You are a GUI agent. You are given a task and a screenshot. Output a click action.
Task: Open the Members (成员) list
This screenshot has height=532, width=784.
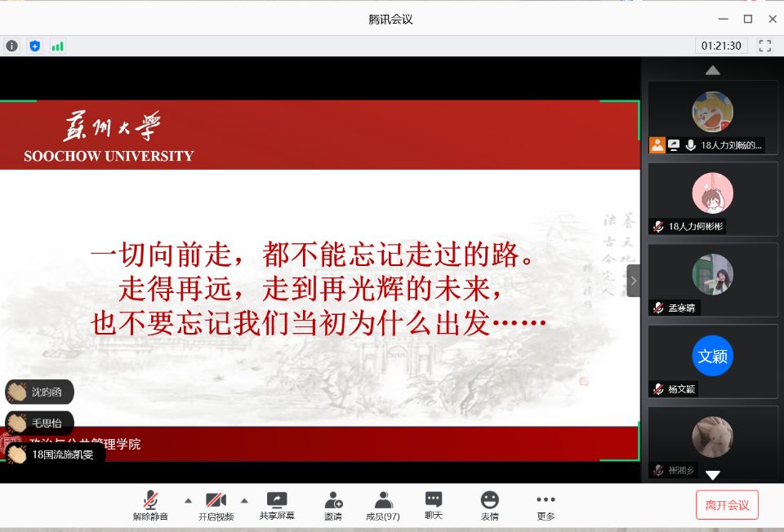click(x=382, y=505)
